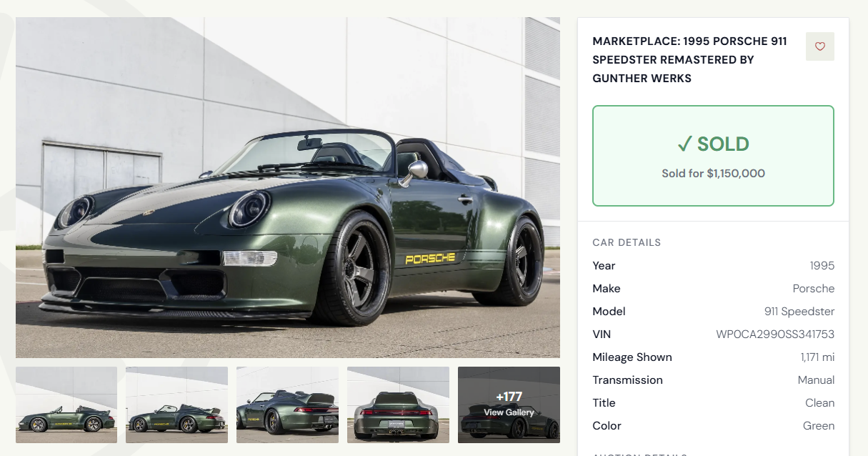Click the listing title mentioning Gunther Werks

click(689, 60)
